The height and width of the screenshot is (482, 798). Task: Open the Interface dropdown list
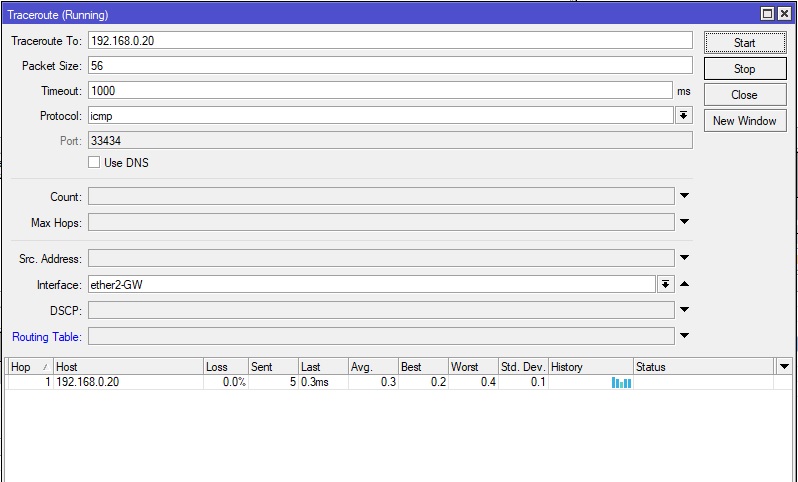coord(665,284)
